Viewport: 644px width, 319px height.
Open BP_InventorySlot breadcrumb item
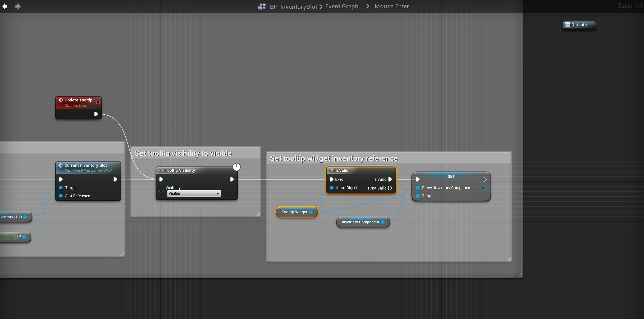point(293,7)
